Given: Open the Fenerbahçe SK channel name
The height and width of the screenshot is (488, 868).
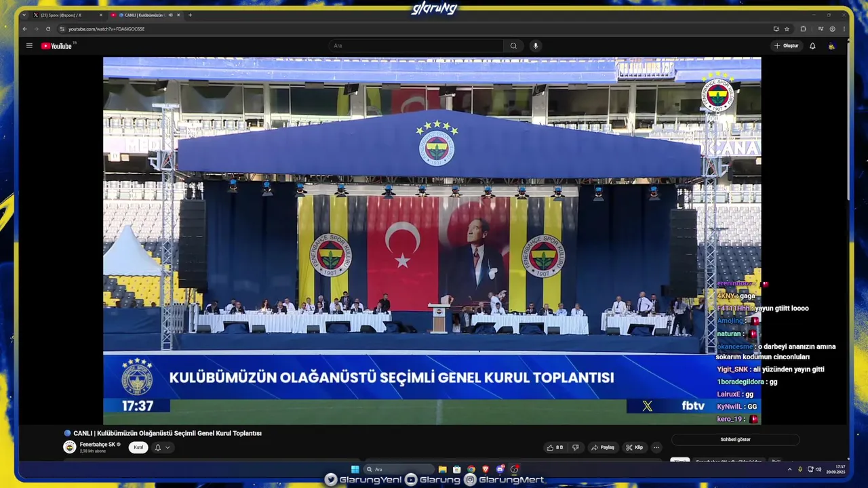Looking at the screenshot, I should coord(98,445).
